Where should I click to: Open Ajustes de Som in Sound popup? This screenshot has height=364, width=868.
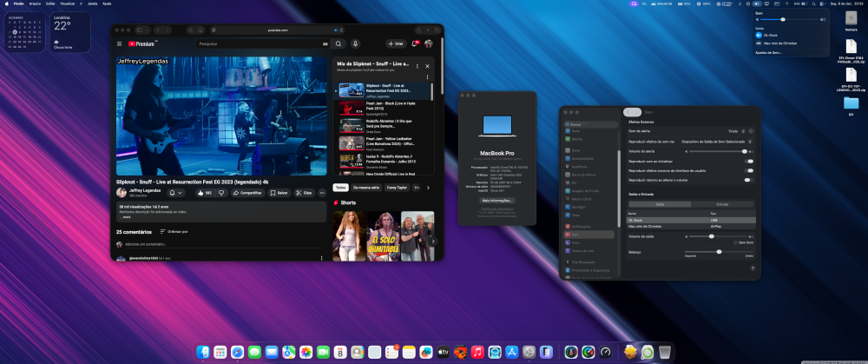769,53
